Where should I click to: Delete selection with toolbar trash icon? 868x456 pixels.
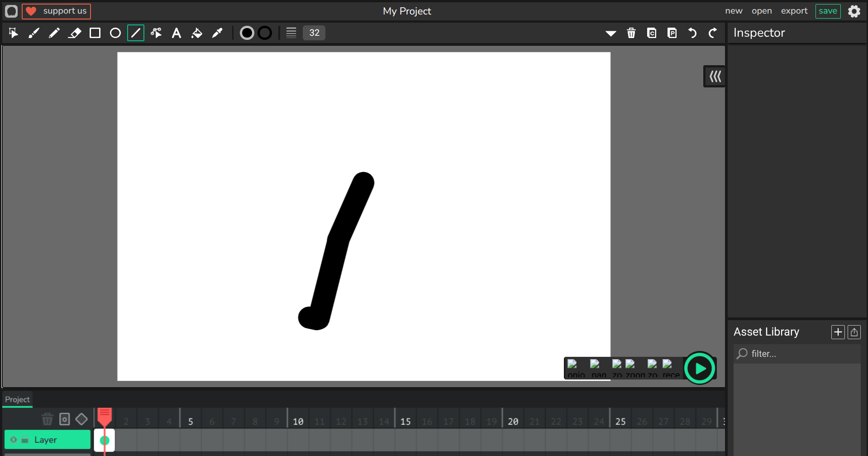pos(631,33)
